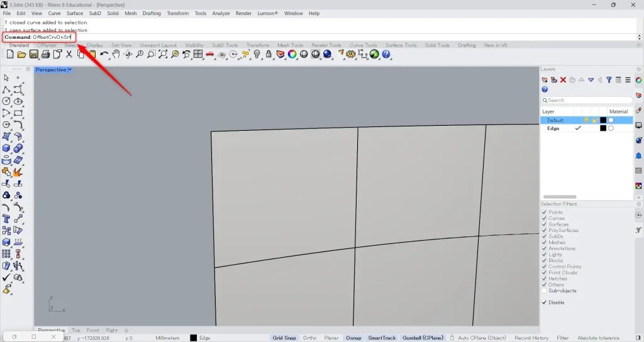Click the New Layer icon in Layers panel
The image size is (644, 342).
pyautogui.click(x=545, y=80)
